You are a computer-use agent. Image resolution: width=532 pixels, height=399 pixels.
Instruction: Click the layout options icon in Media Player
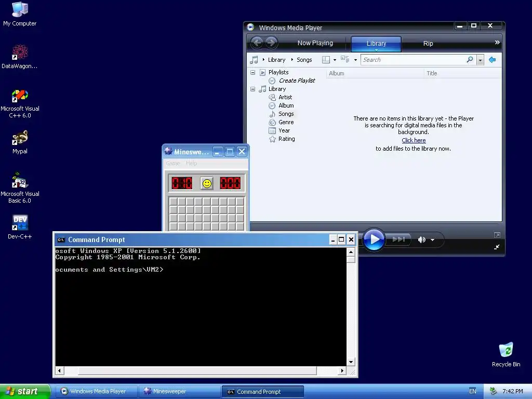click(x=326, y=60)
